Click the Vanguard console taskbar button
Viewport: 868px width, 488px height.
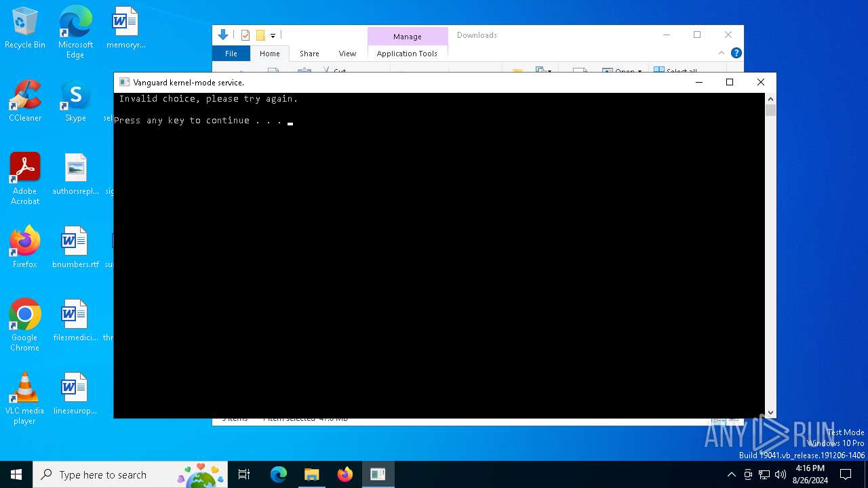378,474
